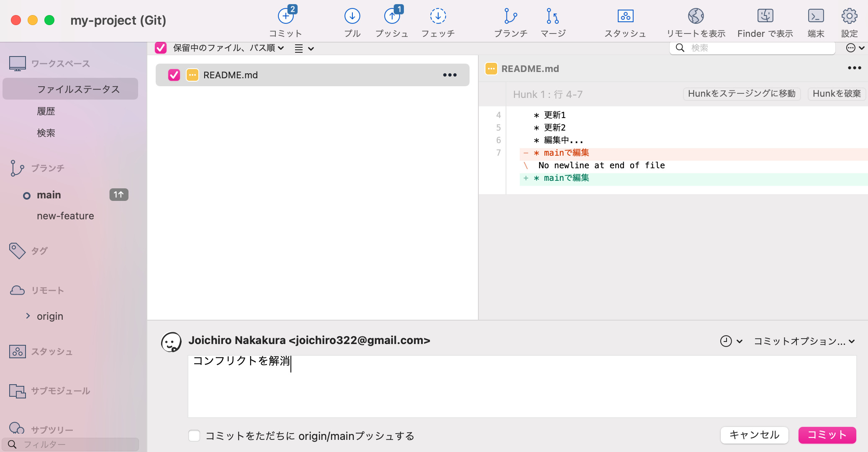Screen dimensions: 868x452
Task: Click the pink コミット button
Action: click(x=827, y=435)
